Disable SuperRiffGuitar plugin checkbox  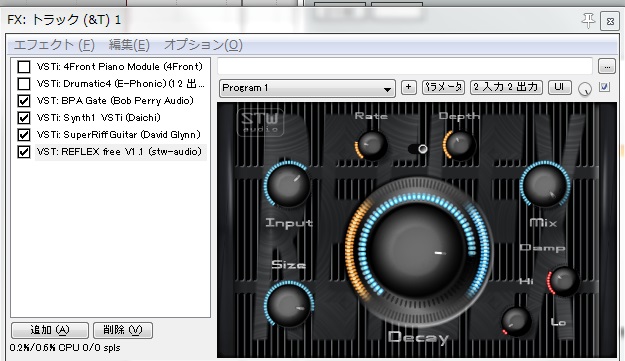(x=24, y=135)
